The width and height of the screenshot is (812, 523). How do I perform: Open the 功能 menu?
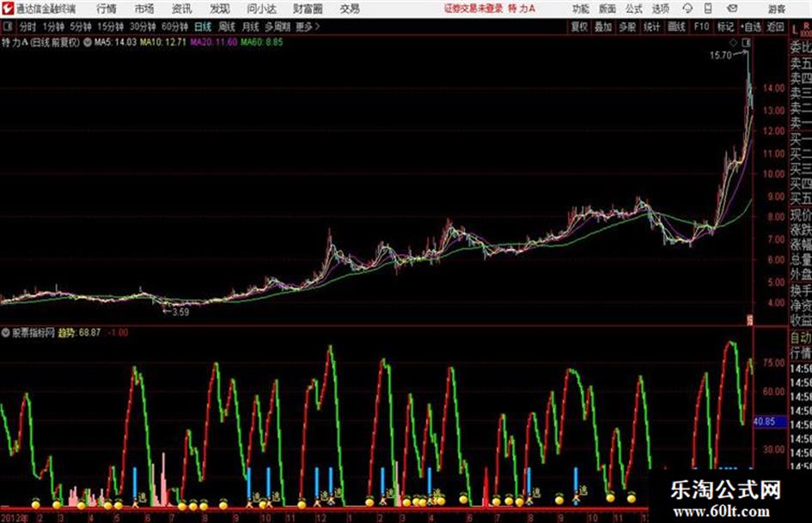(581, 9)
